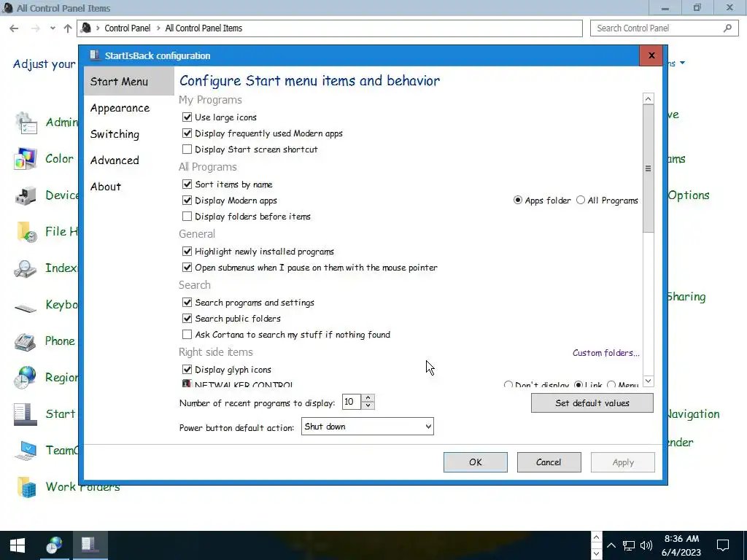Viewport: 747px width, 560px height.
Task: Open the globe clock taskbar app
Action: point(54,545)
